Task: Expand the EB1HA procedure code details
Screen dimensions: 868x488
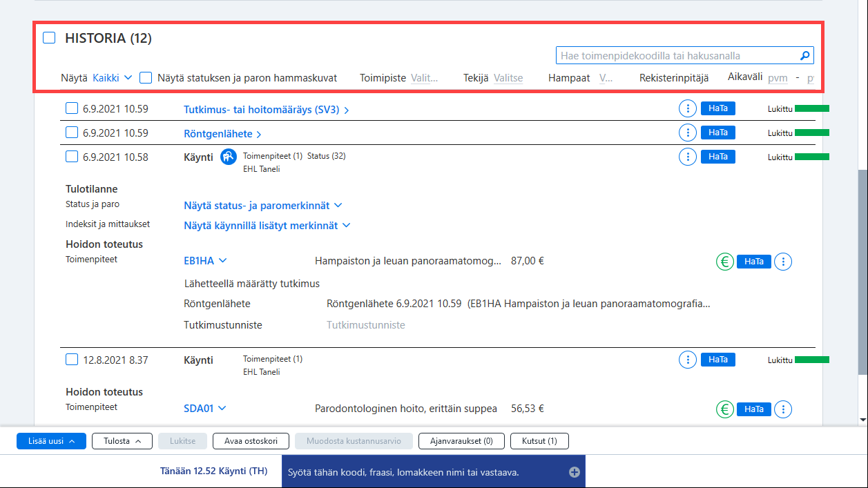Action: coord(205,260)
